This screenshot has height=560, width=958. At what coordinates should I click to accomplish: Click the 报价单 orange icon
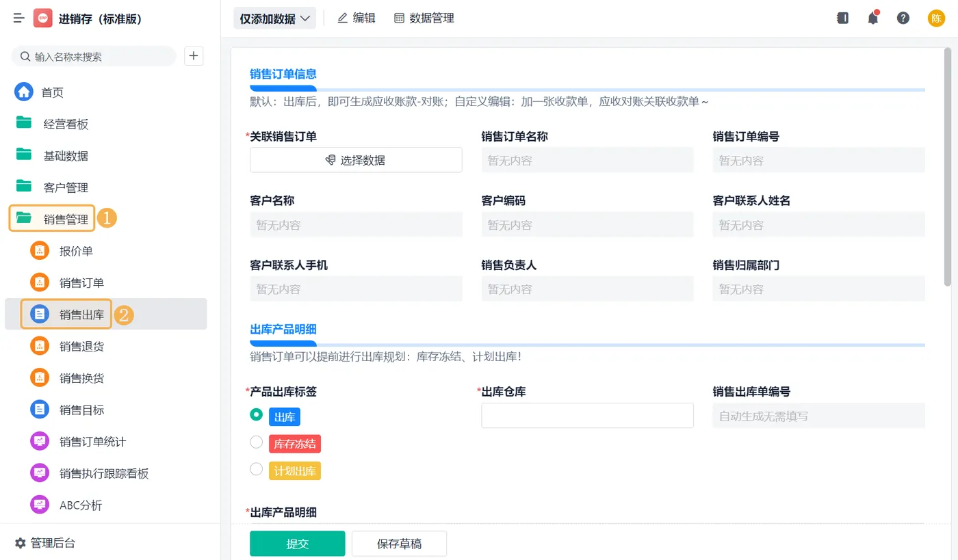tap(40, 251)
